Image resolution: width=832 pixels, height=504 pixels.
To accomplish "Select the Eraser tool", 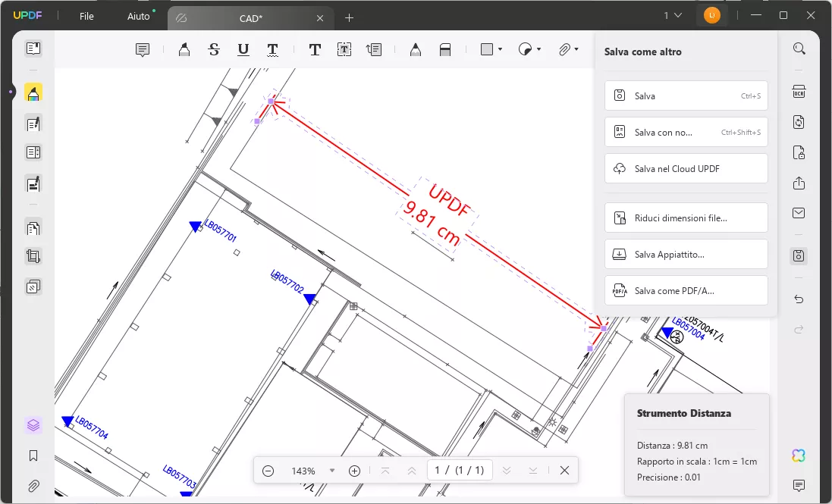I will pos(445,50).
